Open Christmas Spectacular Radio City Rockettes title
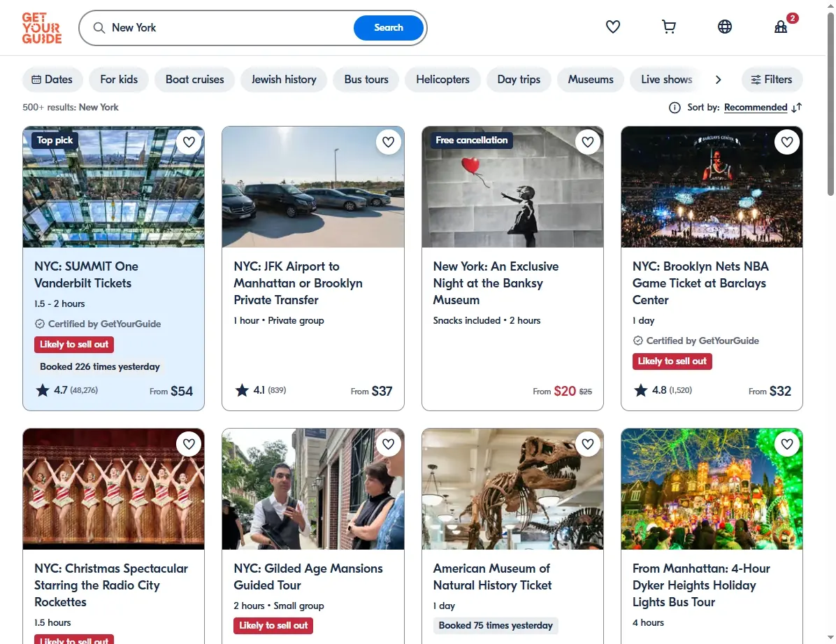 pyautogui.click(x=111, y=585)
